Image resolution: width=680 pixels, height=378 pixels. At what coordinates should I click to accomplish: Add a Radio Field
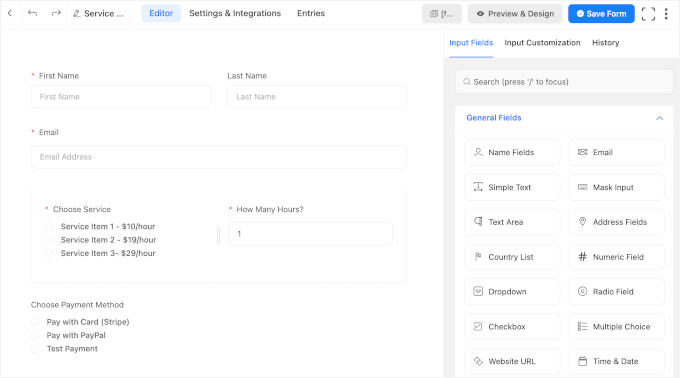(x=616, y=292)
